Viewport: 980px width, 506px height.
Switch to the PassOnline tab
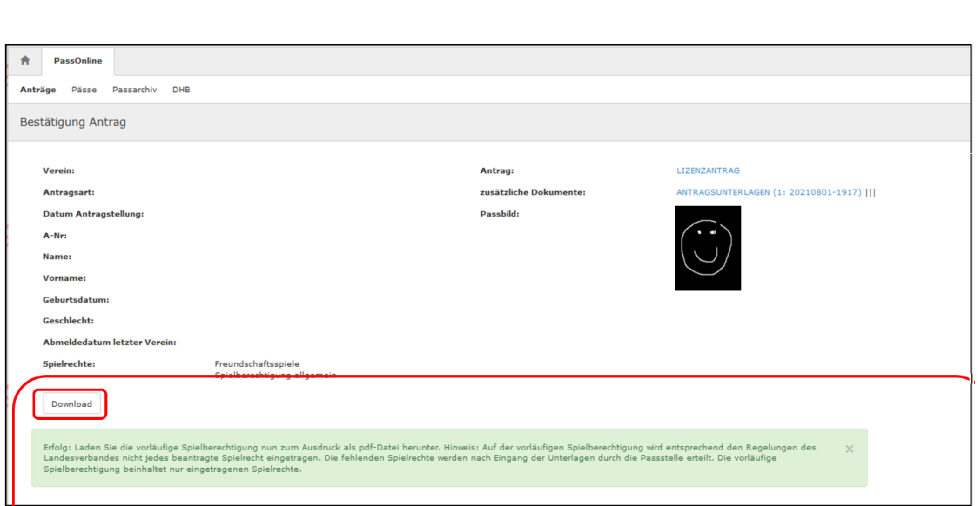78,61
